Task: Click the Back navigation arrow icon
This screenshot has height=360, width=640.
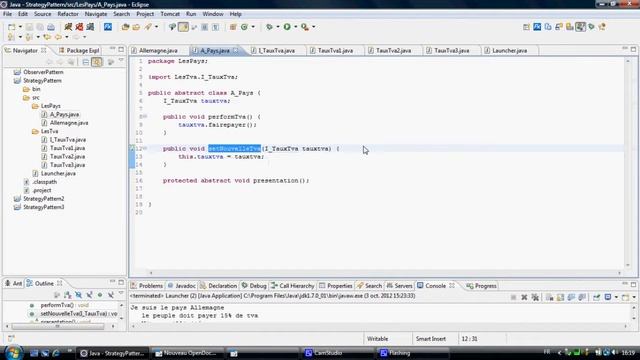Action: 58,37
